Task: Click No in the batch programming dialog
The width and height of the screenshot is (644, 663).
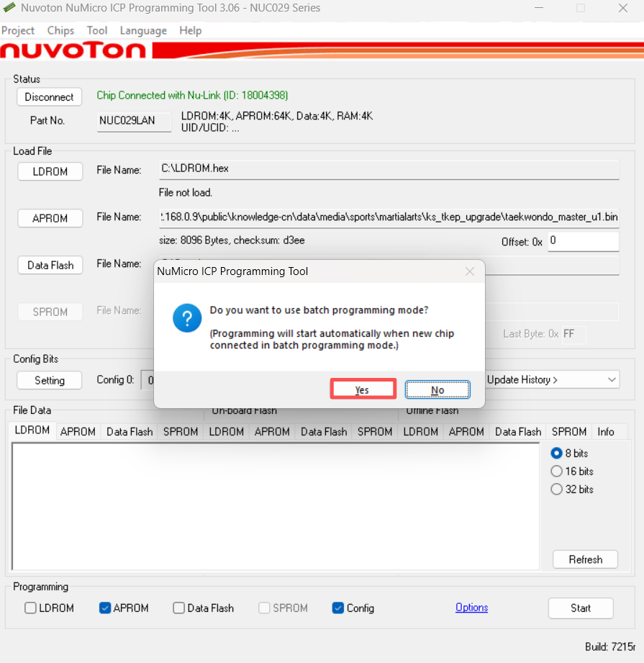Action: click(437, 389)
